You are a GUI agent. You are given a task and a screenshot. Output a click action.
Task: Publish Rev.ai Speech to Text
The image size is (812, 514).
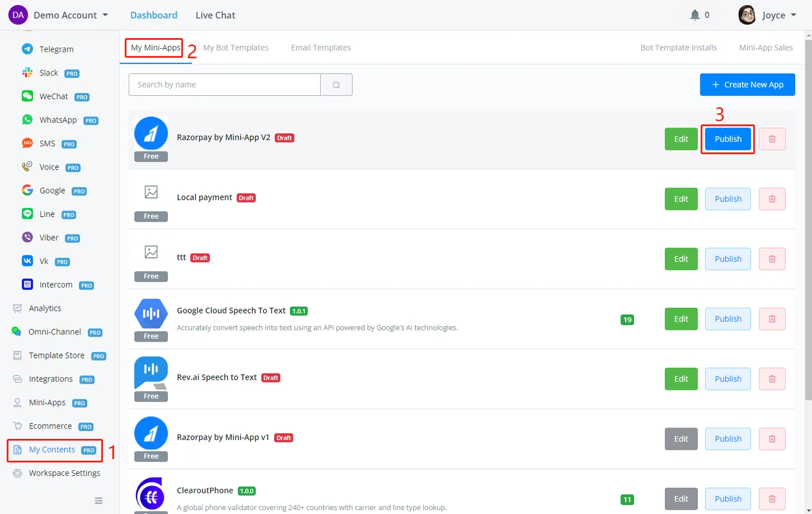[728, 379]
